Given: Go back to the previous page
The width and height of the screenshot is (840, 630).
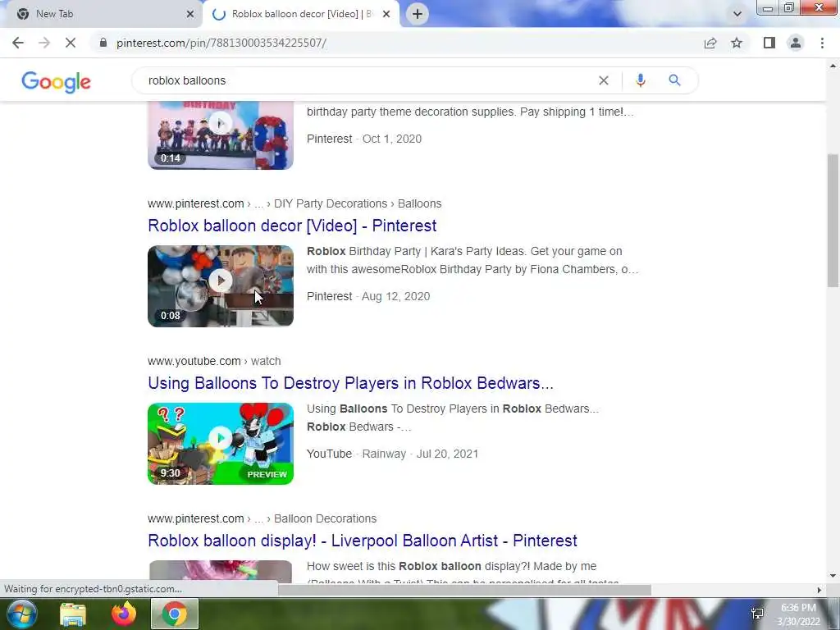Looking at the screenshot, I should click(x=18, y=43).
